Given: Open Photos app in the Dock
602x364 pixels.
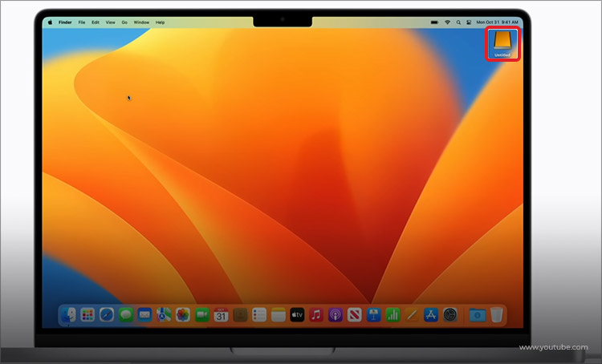Looking at the screenshot, I should coord(183,315).
